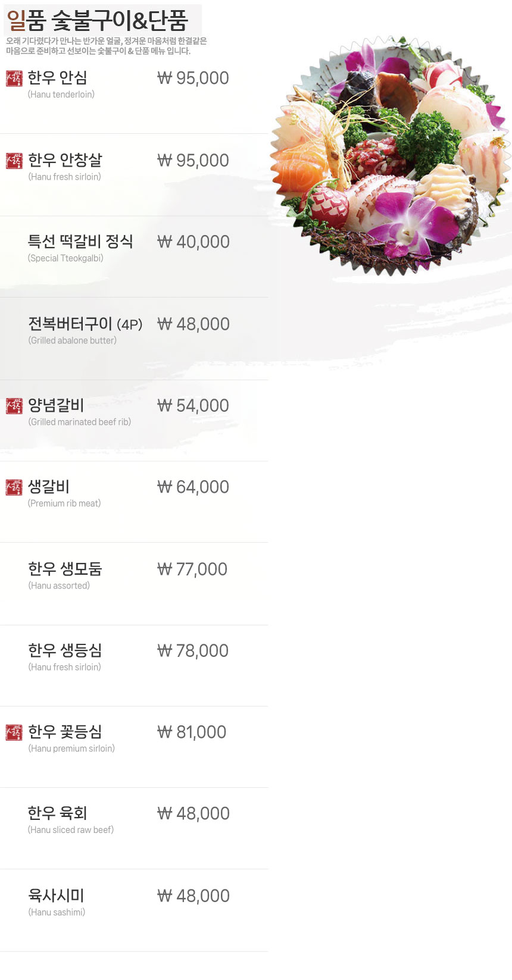This screenshot has height=980, width=512.
Task: Click the ₩ 95,000 price for 한우 안심
Action: point(193,78)
